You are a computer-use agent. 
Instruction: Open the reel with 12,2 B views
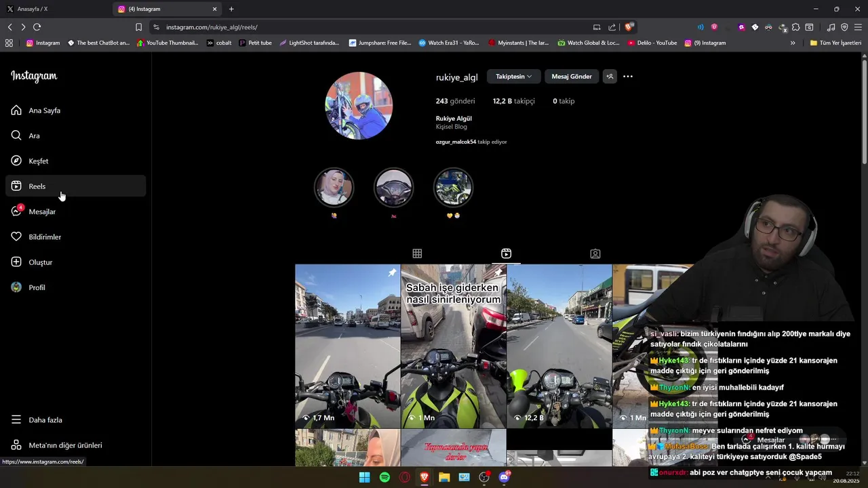click(x=559, y=346)
